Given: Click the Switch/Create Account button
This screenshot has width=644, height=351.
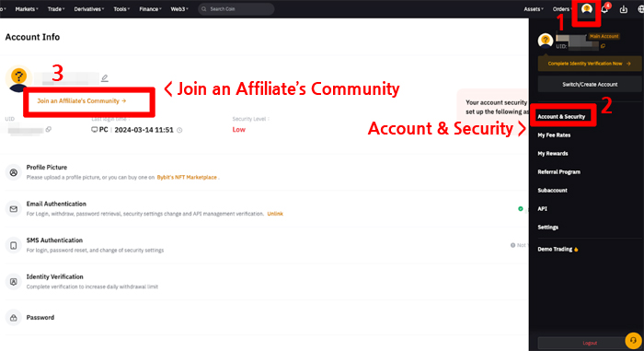Looking at the screenshot, I should click(x=590, y=85).
